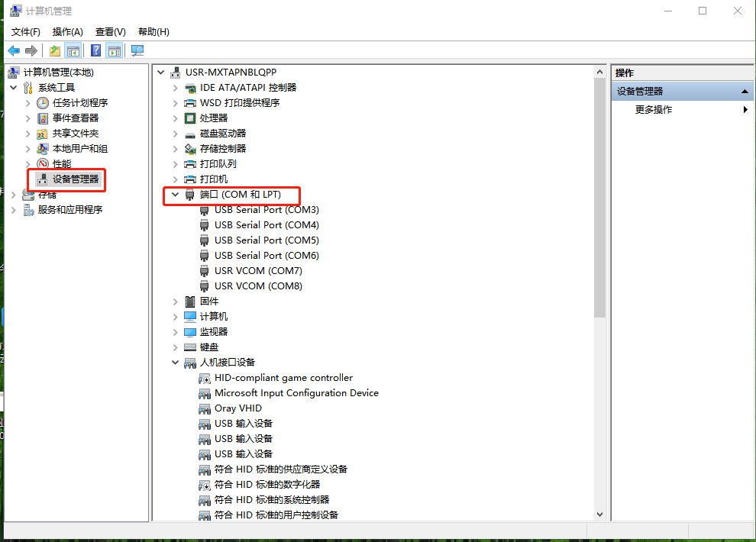Viewport: 756px width, 542px height.
Task: Collapse the 人机接口设备 category
Action: pos(175,363)
